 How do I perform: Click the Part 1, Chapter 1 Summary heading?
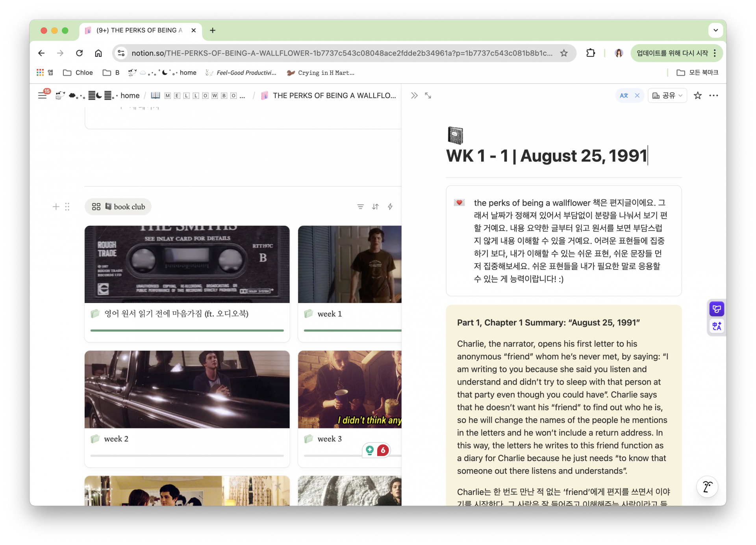pyautogui.click(x=548, y=322)
